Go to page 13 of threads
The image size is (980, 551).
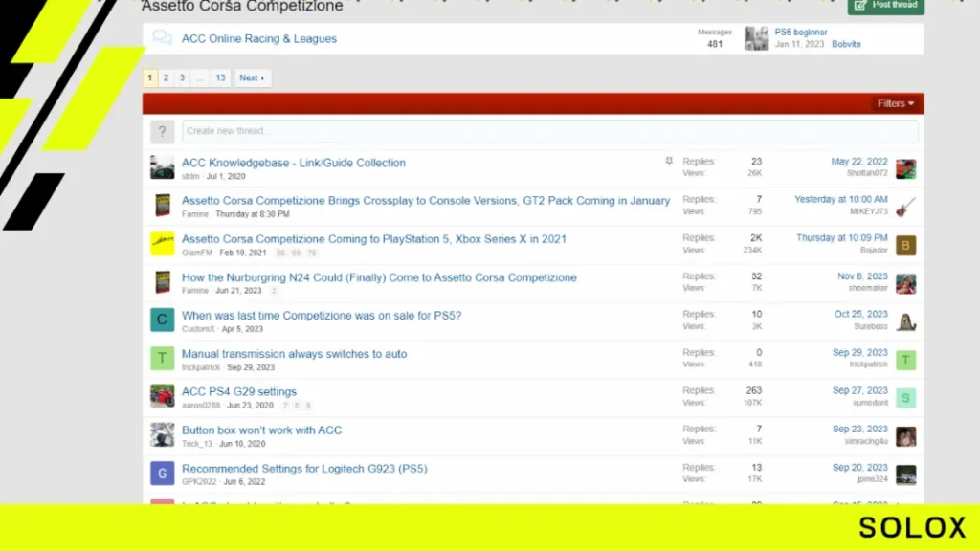[220, 78]
